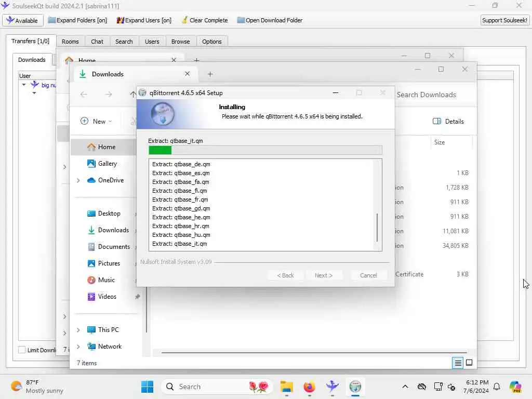Open the notifications bell

pyautogui.click(x=497, y=387)
